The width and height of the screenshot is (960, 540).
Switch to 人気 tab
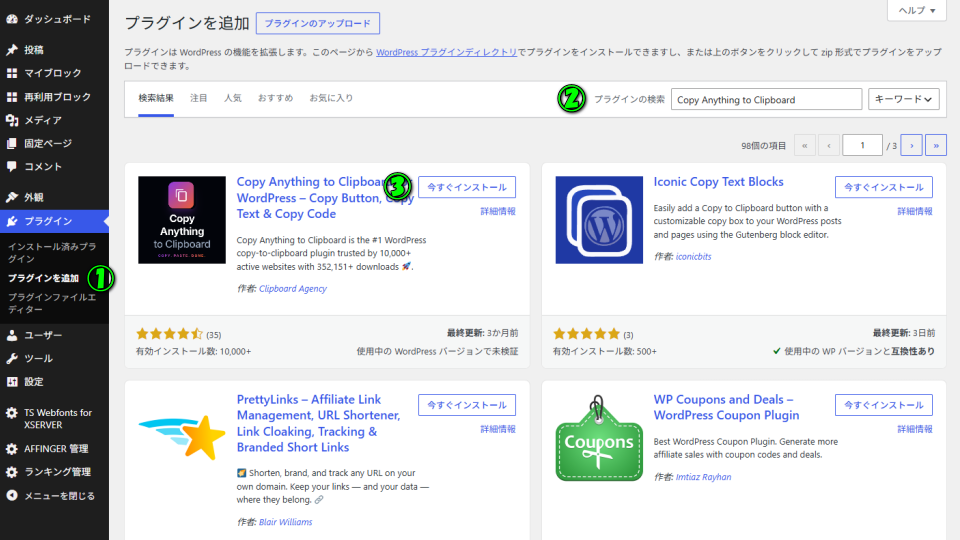(233, 98)
